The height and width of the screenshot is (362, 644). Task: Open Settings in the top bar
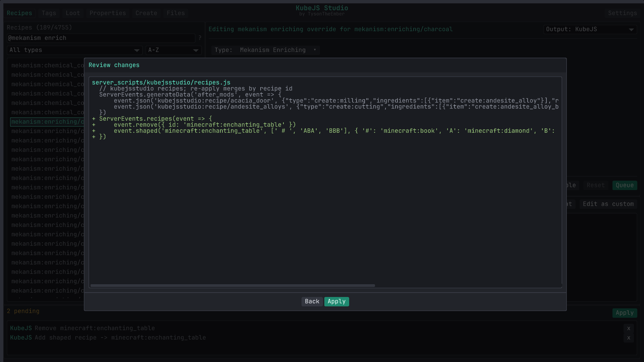pyautogui.click(x=623, y=13)
